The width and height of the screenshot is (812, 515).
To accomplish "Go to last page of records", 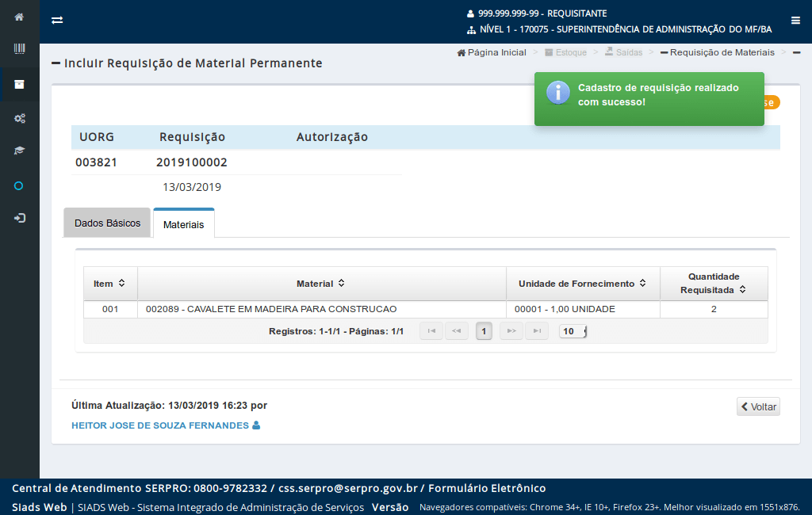I will point(537,330).
